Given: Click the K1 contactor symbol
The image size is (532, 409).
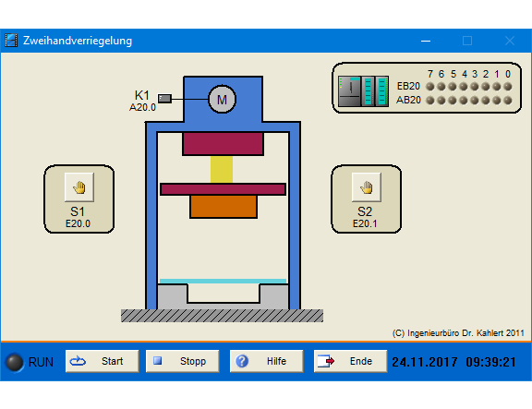Looking at the screenshot, I should pyautogui.click(x=165, y=99).
